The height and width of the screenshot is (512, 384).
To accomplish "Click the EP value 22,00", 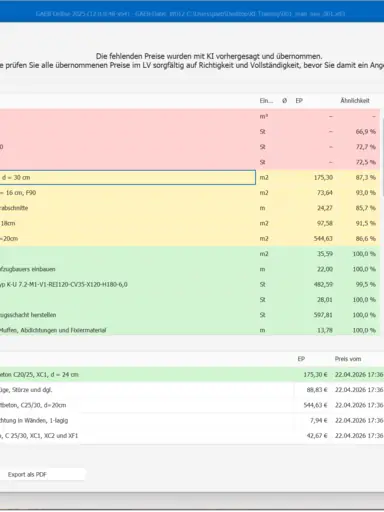I will pos(325,269).
